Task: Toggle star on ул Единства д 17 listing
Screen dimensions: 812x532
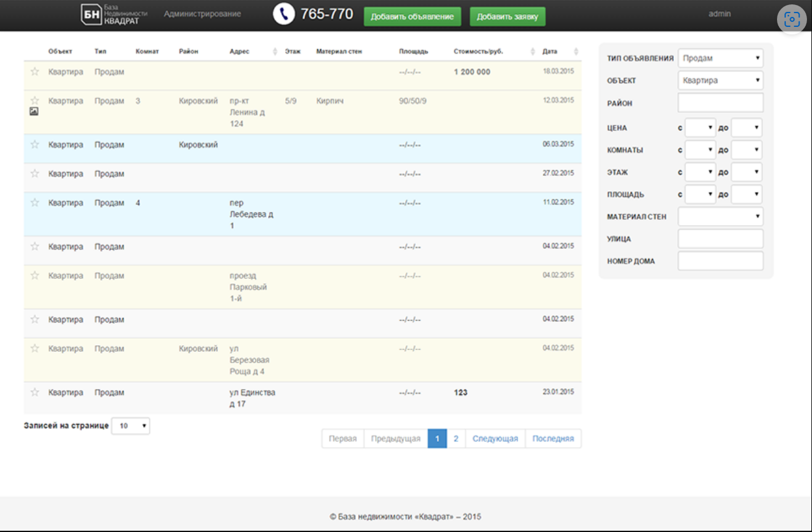Action: click(x=35, y=393)
